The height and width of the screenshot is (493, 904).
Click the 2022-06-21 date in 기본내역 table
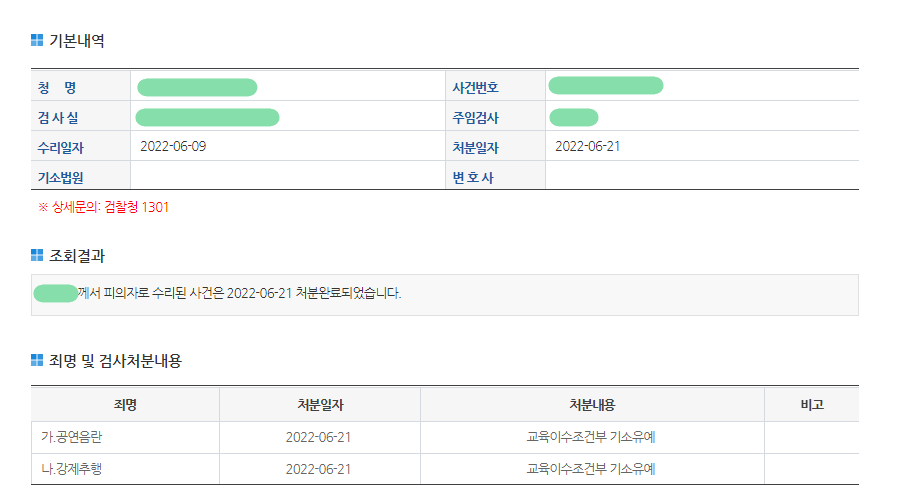[588, 146]
